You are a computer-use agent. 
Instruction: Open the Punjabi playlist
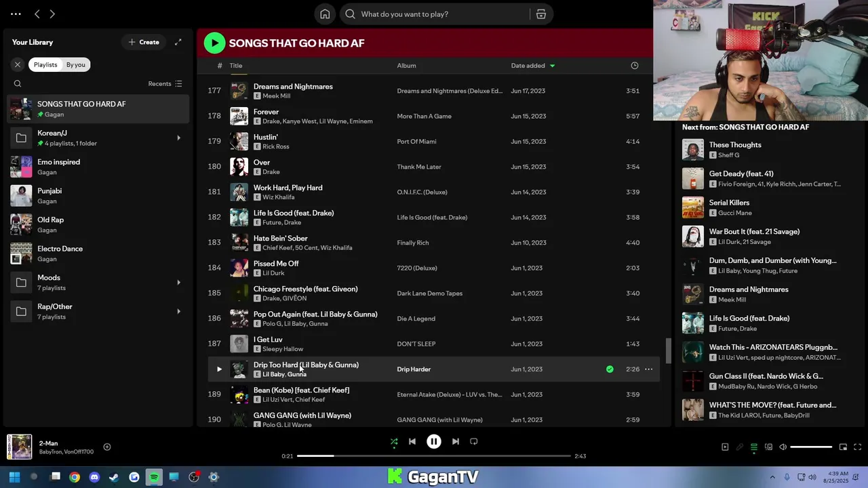(98, 196)
